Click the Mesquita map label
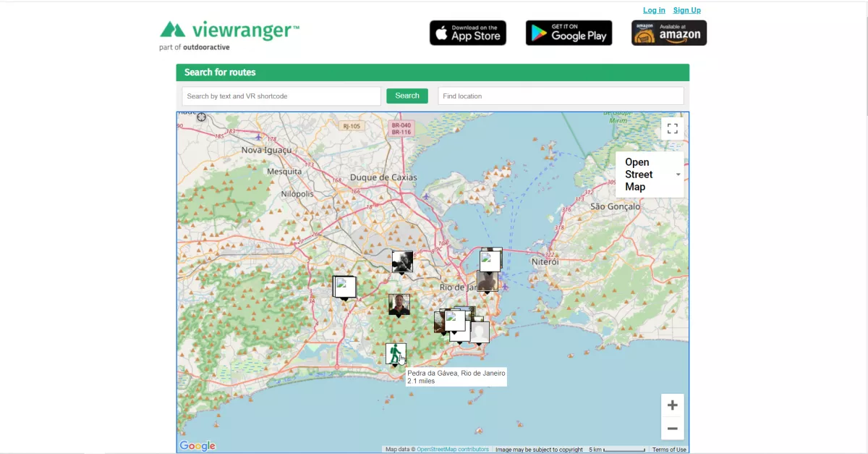 click(284, 172)
